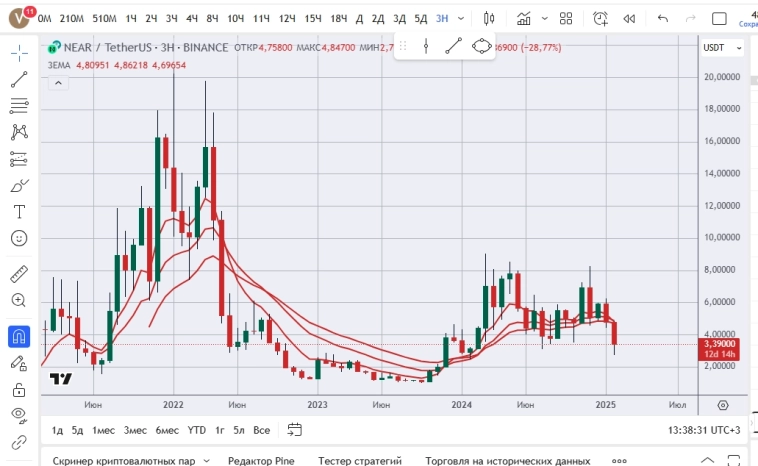Click the square fullscreen icon in top toolbar
Image resolution: width=758 pixels, height=466 pixels.
719,18
